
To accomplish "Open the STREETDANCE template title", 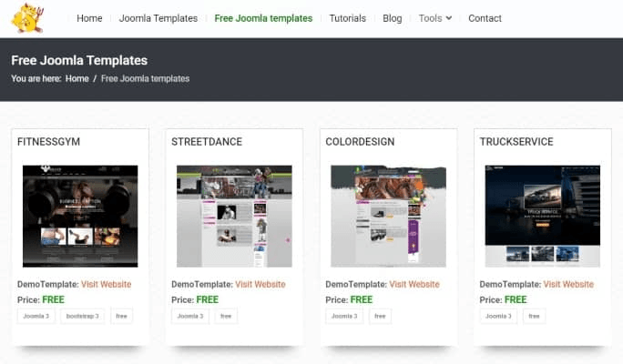I will point(207,142).
